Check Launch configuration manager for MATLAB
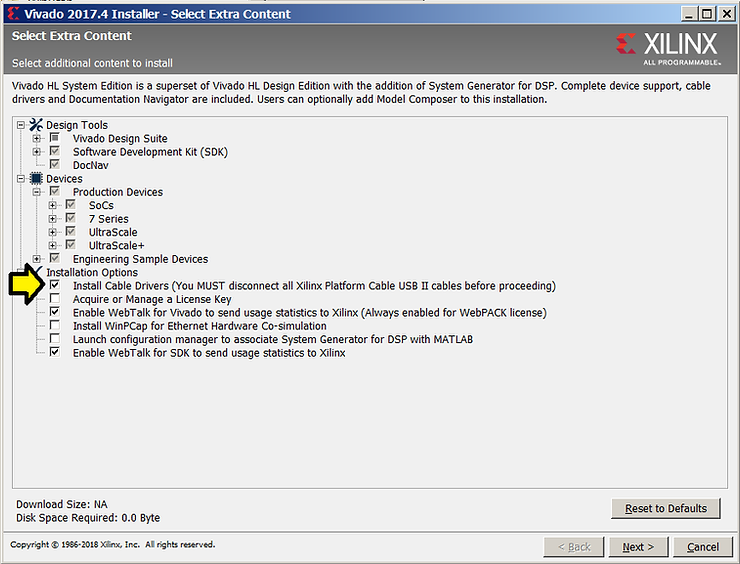 [x=55, y=338]
